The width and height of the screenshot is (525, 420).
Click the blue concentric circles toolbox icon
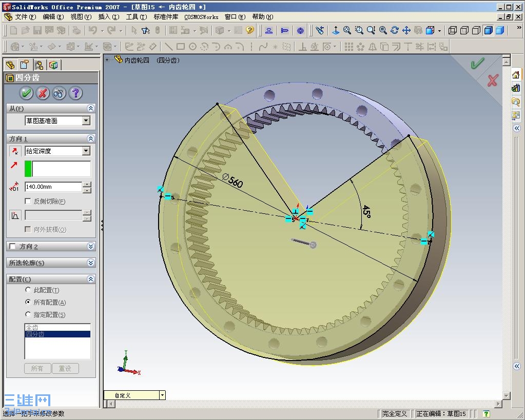(300, 31)
